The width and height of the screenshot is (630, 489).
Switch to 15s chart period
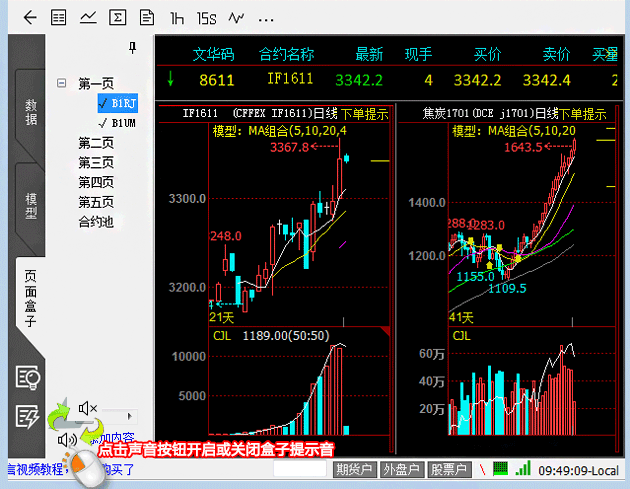[206, 17]
